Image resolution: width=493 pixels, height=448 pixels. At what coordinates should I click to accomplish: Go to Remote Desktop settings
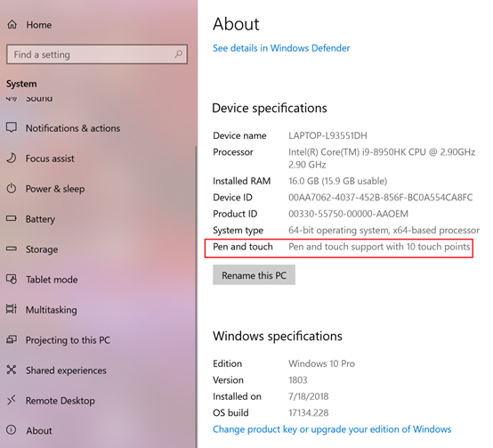coord(60,401)
